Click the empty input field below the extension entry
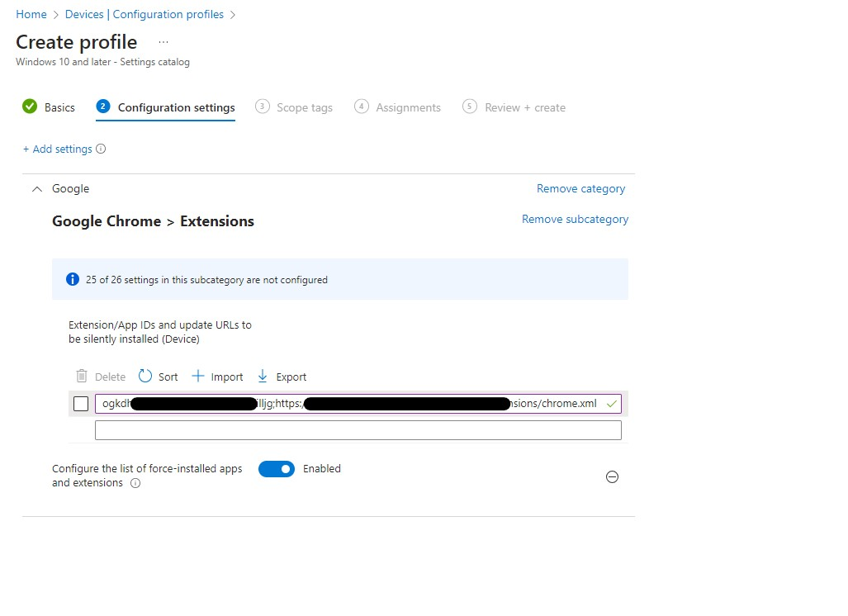 (358, 429)
